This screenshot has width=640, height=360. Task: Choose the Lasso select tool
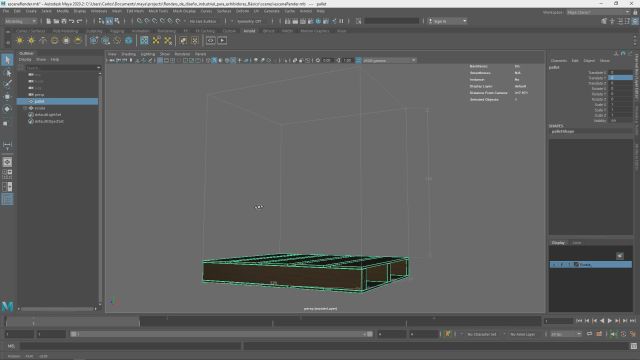coord(7,73)
